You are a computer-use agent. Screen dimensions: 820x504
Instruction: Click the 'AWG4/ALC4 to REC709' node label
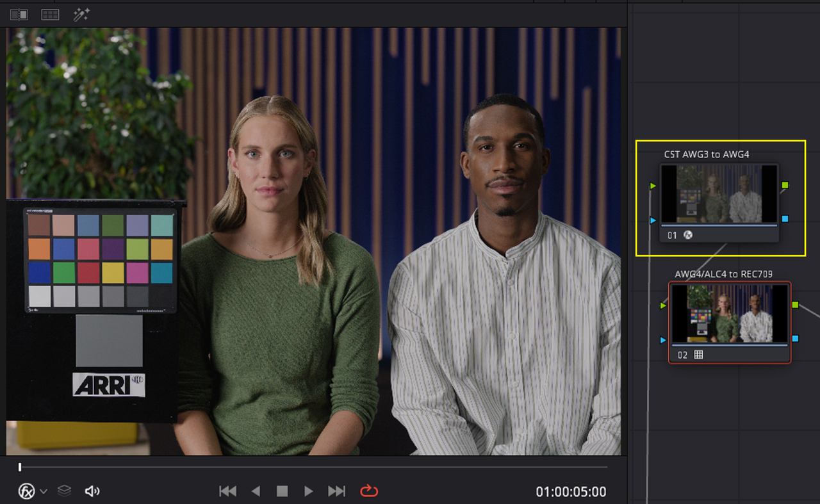[723, 274]
